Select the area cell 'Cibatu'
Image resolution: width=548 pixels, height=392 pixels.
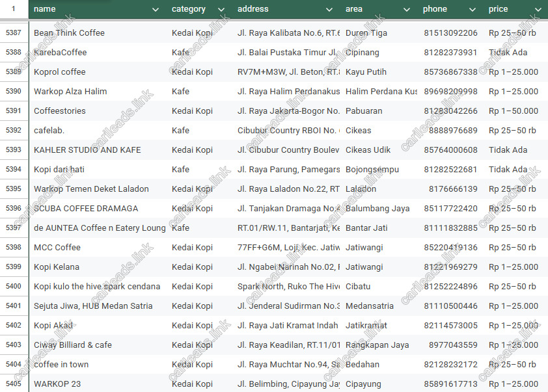pos(380,286)
